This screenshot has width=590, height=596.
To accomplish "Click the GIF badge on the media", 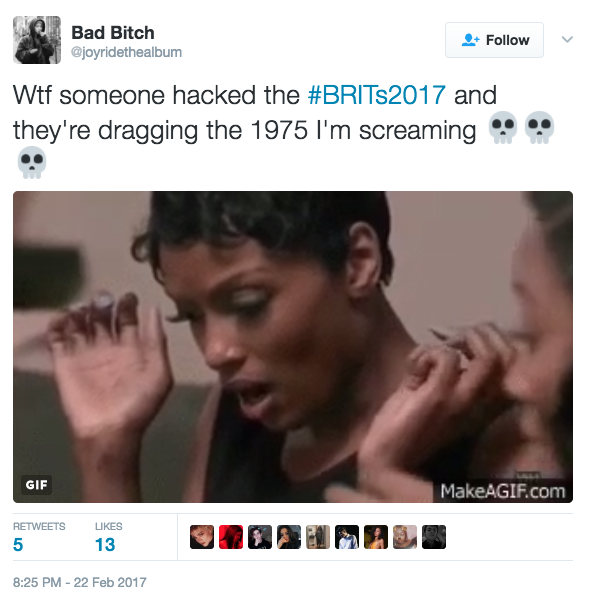I will tap(36, 485).
